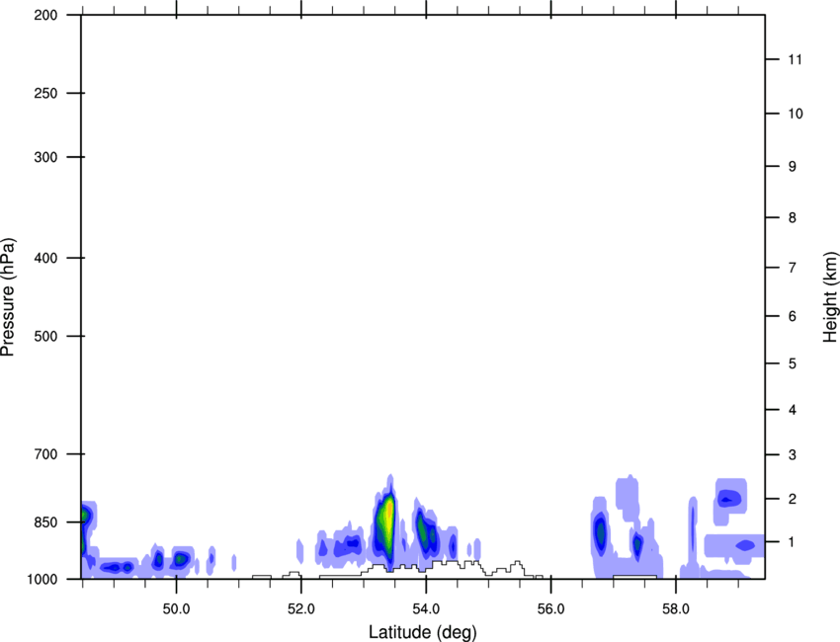Click the 54.0 latitude tick label
The image size is (840, 642).
point(426,609)
